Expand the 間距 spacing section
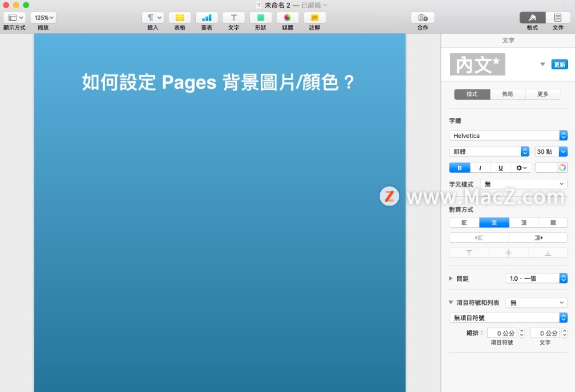 (x=451, y=279)
